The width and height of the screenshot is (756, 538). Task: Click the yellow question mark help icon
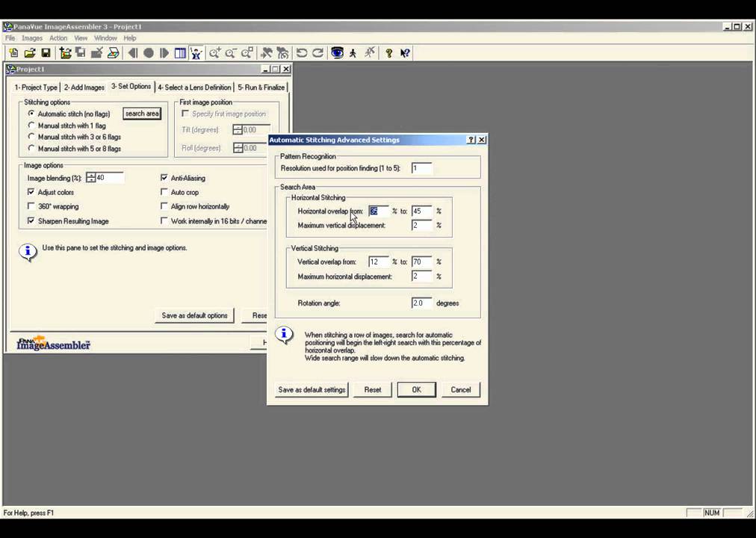[388, 53]
